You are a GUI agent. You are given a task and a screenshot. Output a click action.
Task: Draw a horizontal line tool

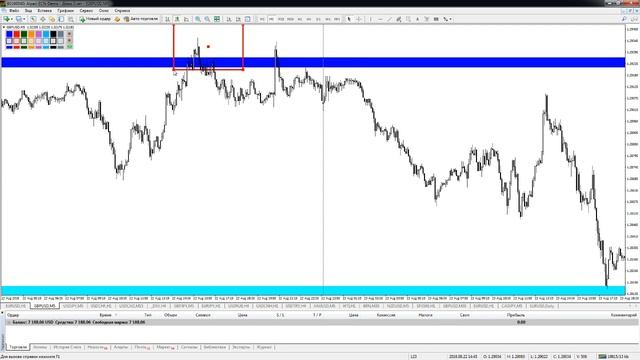[380, 19]
